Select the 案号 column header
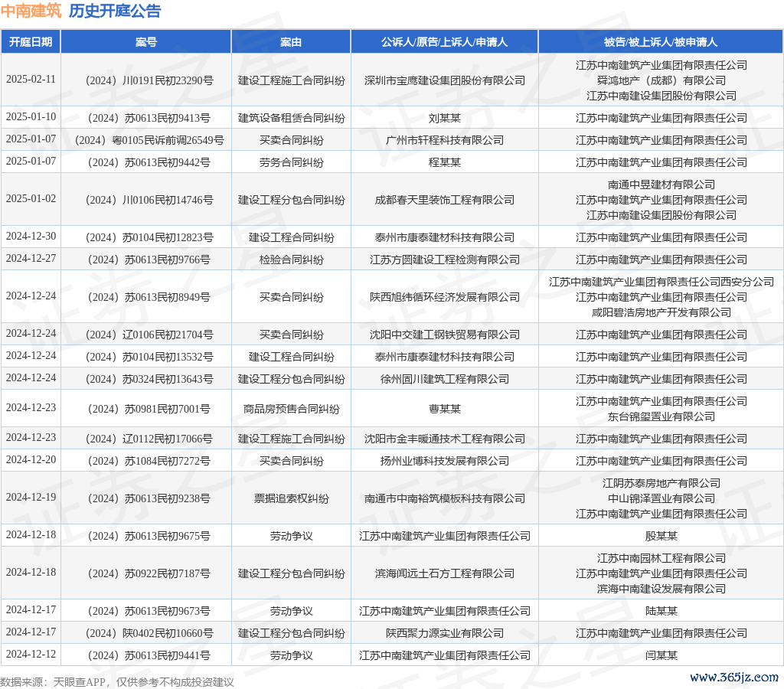 pyautogui.click(x=146, y=42)
